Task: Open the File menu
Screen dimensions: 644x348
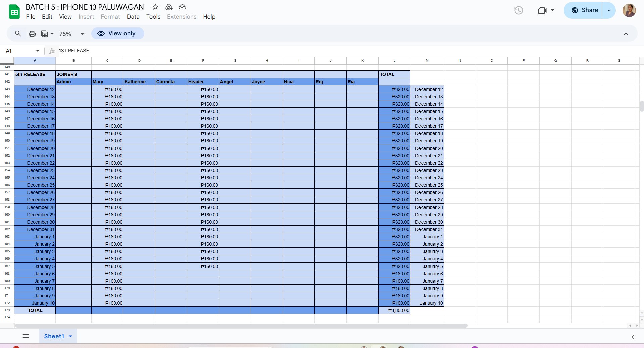Action: pyautogui.click(x=31, y=17)
